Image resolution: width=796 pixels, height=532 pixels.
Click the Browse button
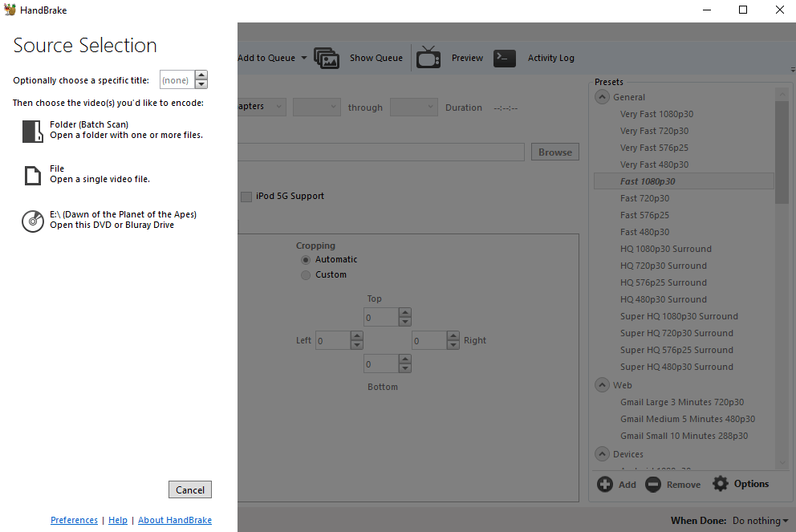[554, 152]
